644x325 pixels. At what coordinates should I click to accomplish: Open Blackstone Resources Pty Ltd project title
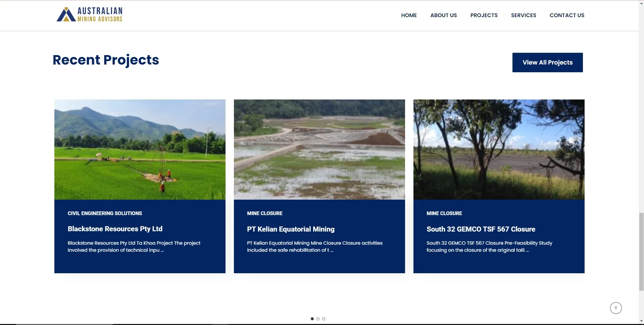pos(115,229)
